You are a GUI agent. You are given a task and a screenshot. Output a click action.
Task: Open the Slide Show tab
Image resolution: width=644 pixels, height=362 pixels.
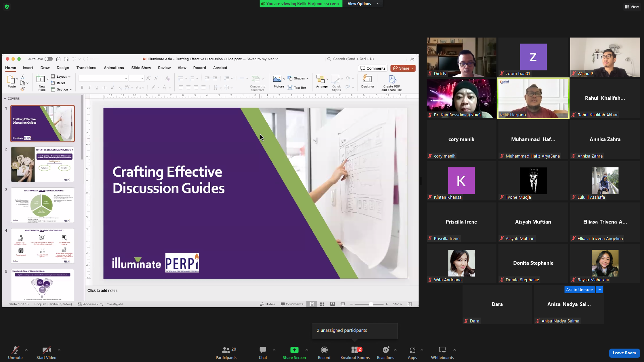pos(141,68)
